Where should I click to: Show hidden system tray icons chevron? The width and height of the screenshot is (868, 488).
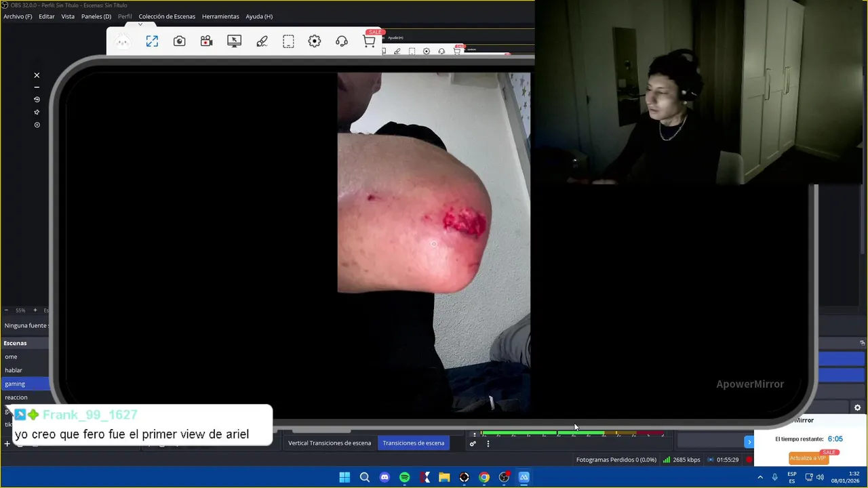[760, 477]
